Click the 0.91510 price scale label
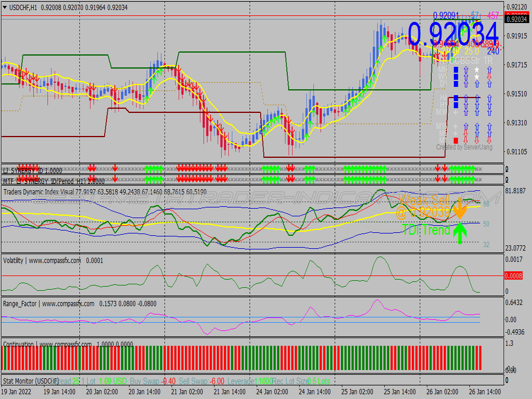Viewport: 532px width, 399px height. [517, 93]
